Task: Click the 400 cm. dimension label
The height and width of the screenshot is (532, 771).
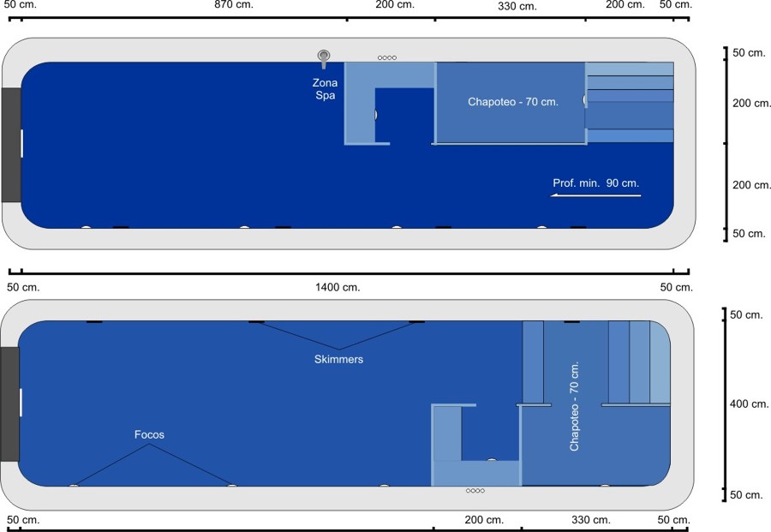Action: [x=748, y=404]
